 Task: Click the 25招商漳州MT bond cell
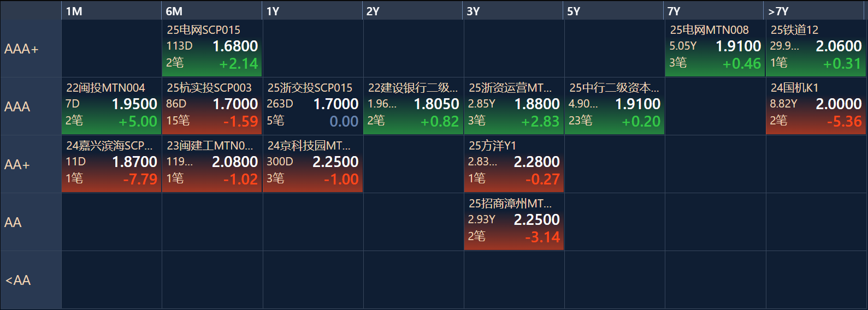click(x=514, y=222)
